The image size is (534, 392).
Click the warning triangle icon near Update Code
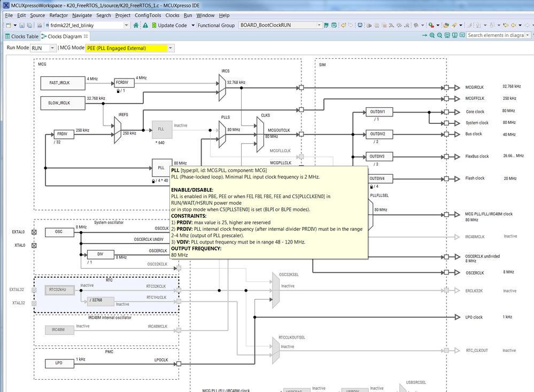(145, 25)
